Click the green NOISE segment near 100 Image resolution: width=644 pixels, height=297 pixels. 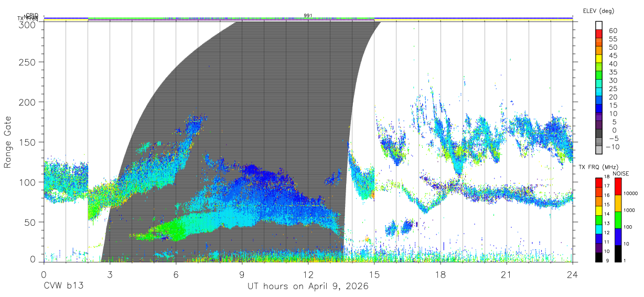pyautogui.click(x=618, y=220)
